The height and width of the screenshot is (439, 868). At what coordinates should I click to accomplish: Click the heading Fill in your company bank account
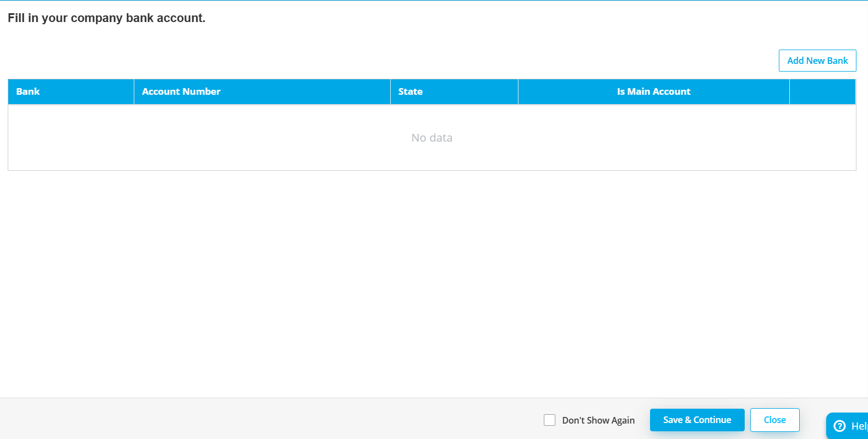click(x=106, y=18)
